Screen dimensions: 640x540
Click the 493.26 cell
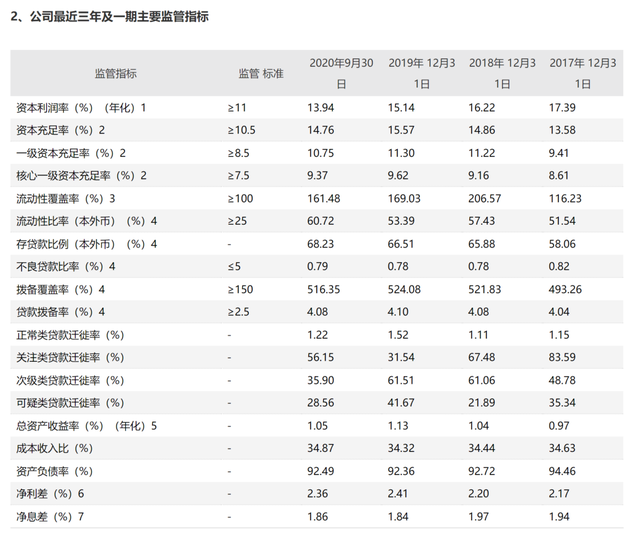565,290
